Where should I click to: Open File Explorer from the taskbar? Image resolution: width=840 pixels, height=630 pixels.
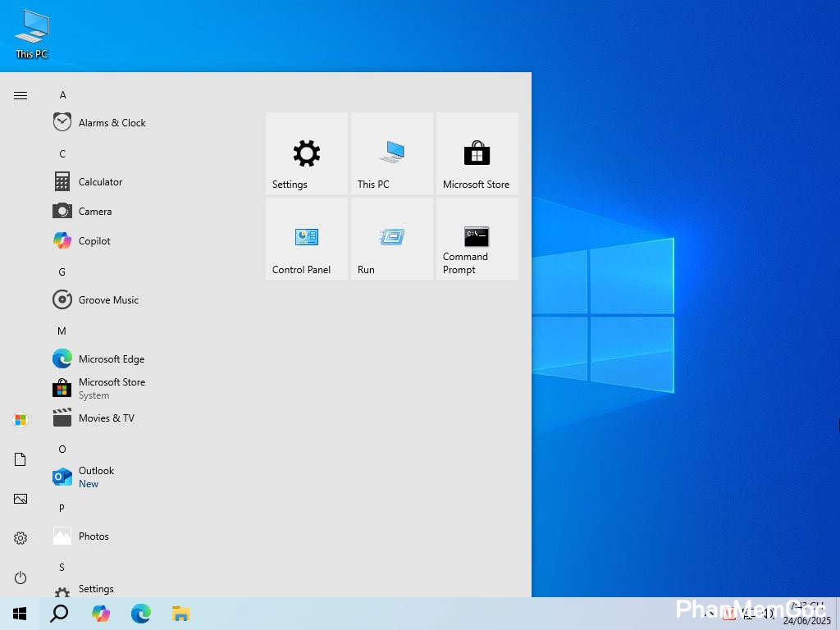tap(180, 614)
